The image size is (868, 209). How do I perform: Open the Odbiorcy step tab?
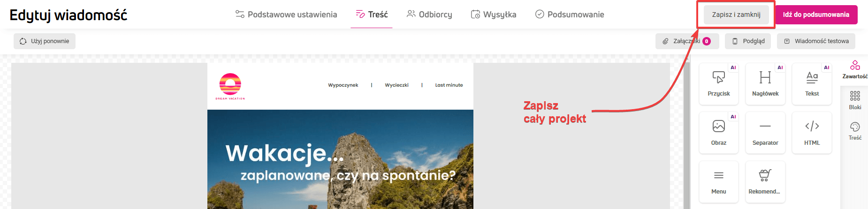click(429, 15)
